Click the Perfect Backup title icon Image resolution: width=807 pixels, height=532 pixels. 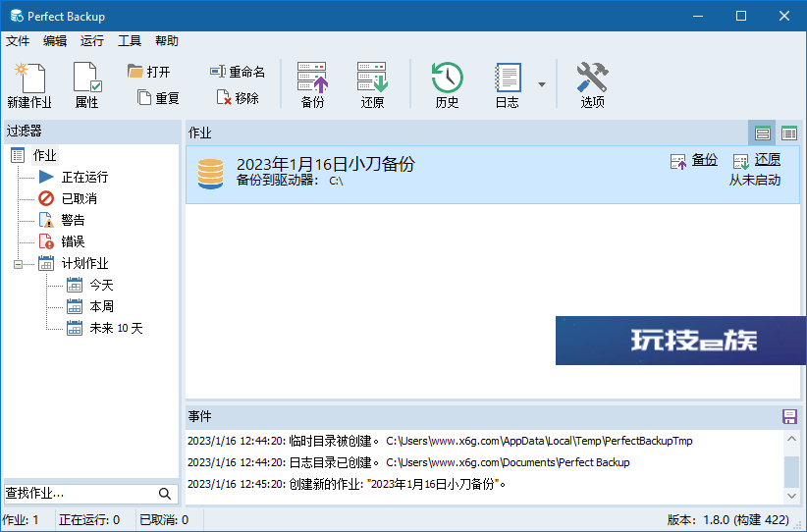coord(17,16)
